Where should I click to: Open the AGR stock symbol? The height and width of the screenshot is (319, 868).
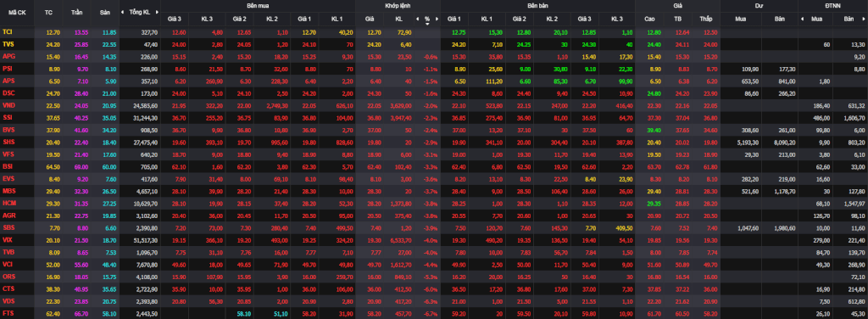click(x=8, y=215)
